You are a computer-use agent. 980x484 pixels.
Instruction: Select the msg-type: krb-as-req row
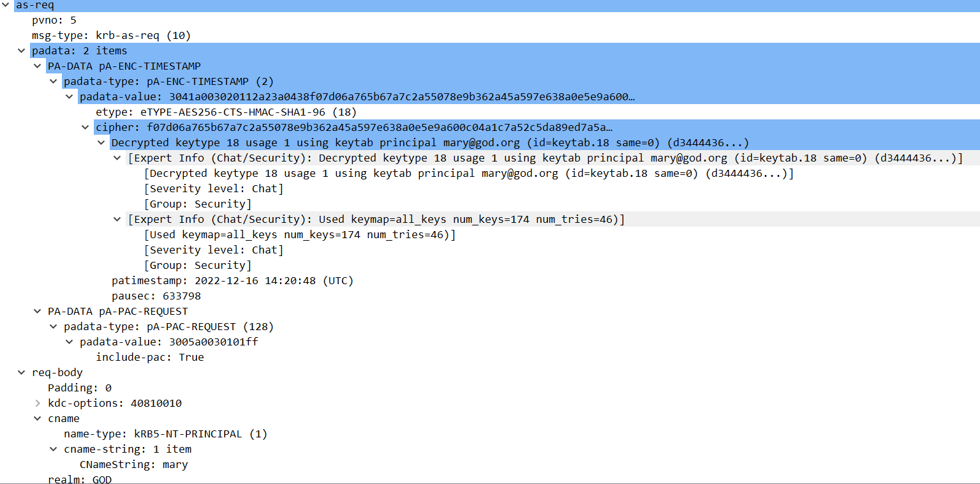111,36
